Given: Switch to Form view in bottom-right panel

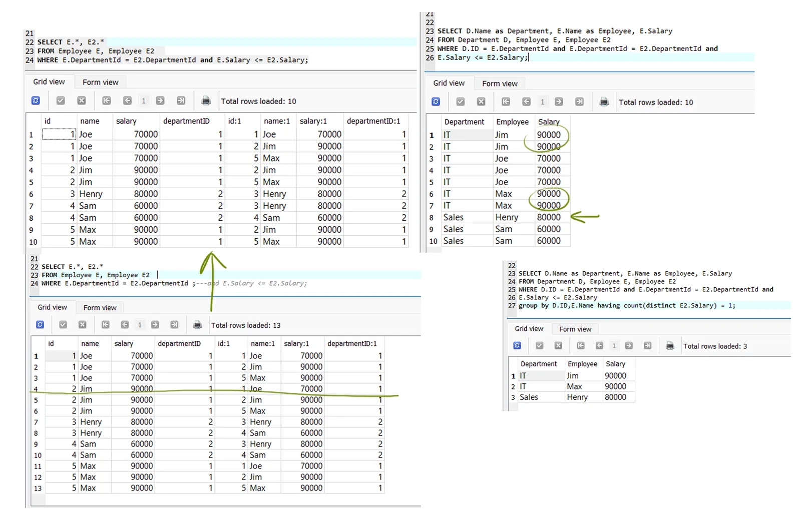Looking at the screenshot, I should pos(575,329).
